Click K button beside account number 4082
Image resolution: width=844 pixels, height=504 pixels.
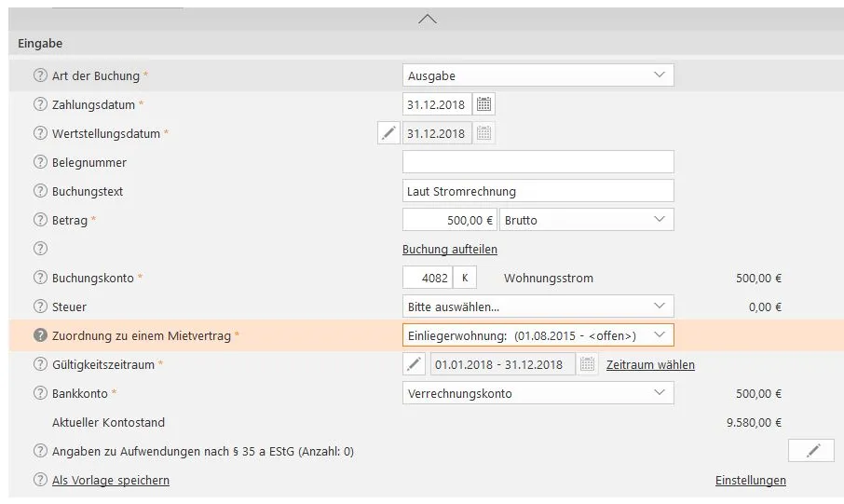click(x=464, y=278)
